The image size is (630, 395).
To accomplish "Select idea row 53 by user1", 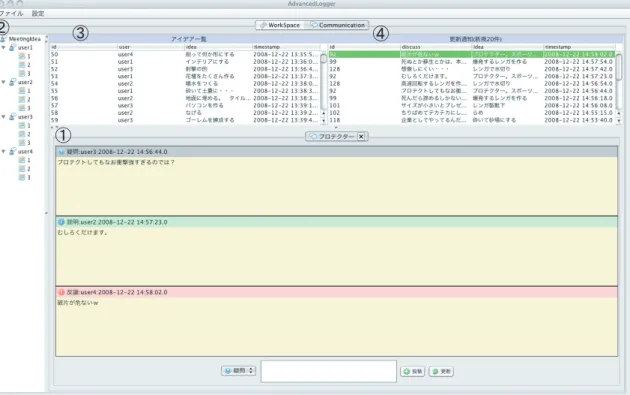I will (x=185, y=76).
